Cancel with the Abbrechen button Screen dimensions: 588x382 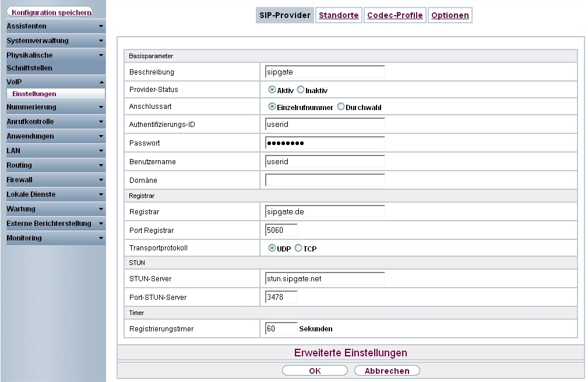(x=387, y=371)
